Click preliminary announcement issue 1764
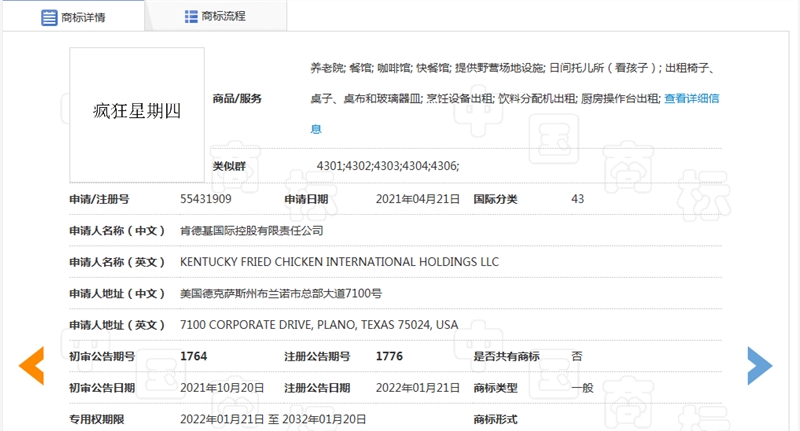Viewport: 800px width, 431px height. (193, 356)
